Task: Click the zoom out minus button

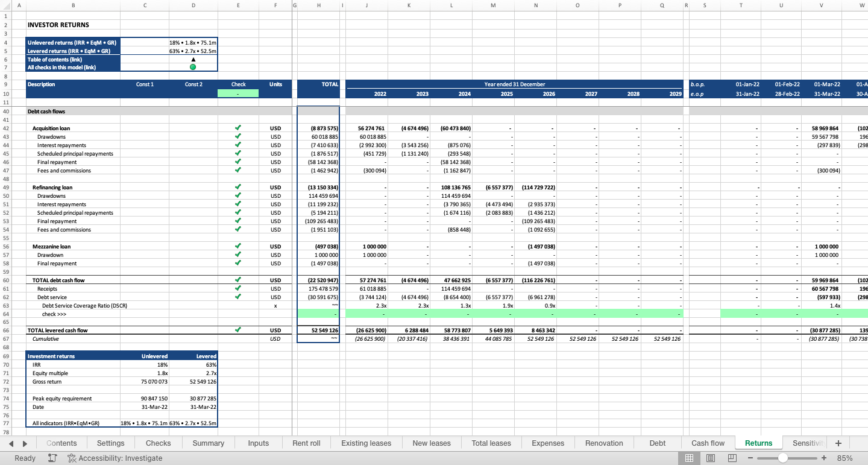Action: 750,458
